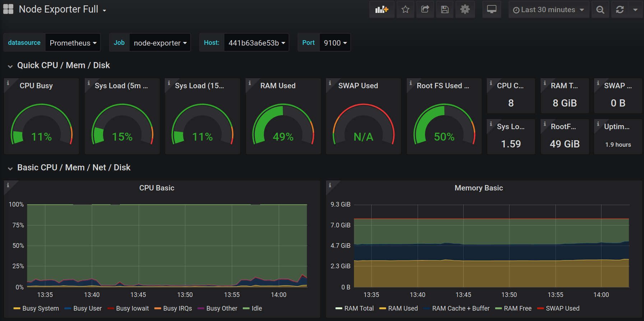Open the Prometheus datasource dropdown
The image size is (644, 321).
pos(73,43)
